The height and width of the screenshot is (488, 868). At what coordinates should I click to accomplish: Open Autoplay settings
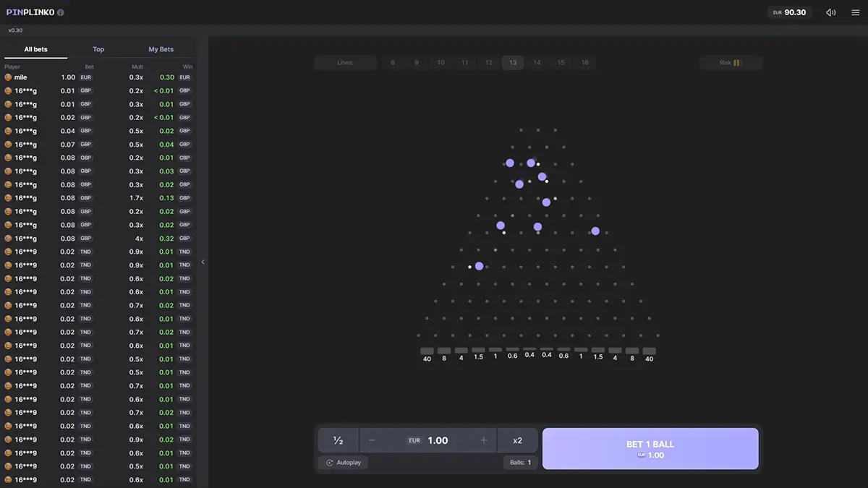[x=343, y=463]
